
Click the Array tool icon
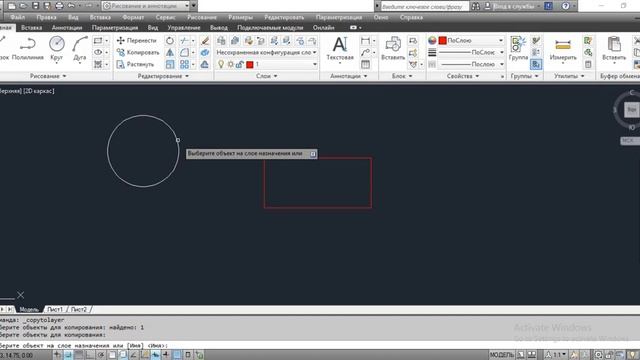coord(184,64)
